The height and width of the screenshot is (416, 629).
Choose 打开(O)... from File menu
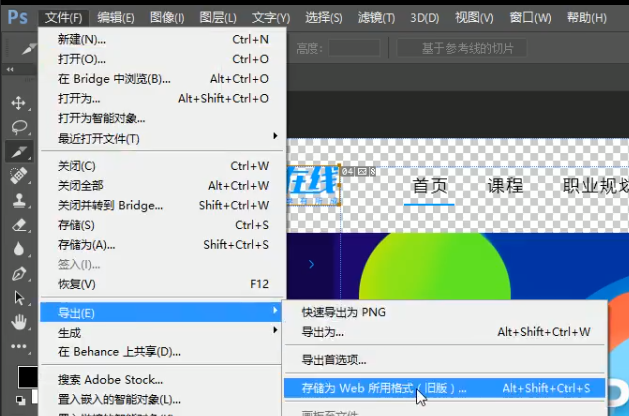162,59
